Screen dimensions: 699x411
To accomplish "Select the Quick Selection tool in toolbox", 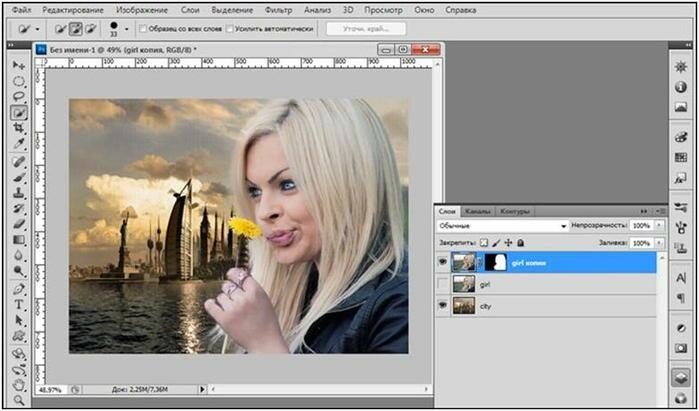I will point(19,113).
